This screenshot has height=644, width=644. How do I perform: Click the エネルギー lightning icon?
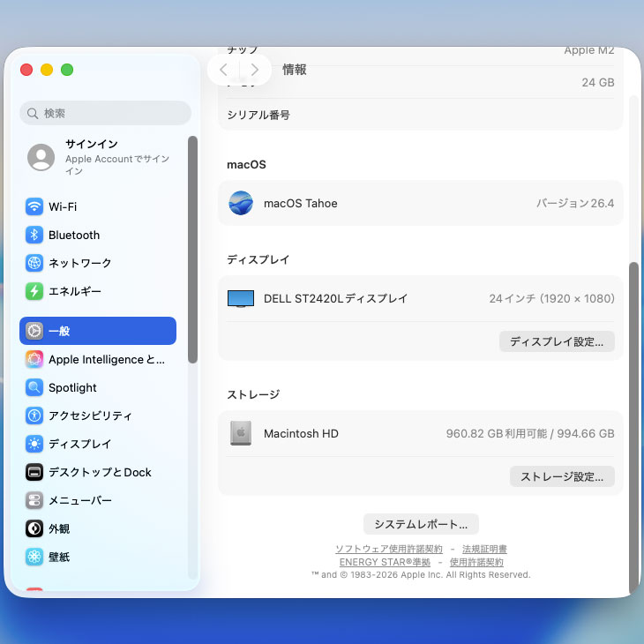tap(34, 291)
